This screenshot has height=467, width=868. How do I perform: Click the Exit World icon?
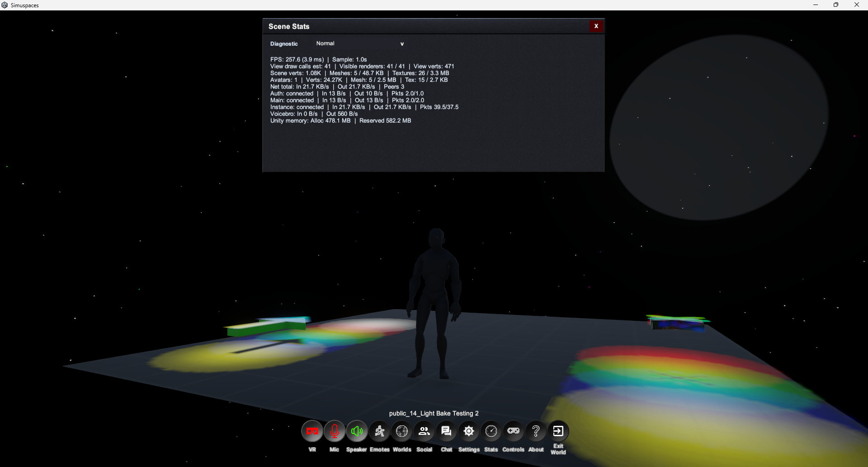pyautogui.click(x=558, y=431)
